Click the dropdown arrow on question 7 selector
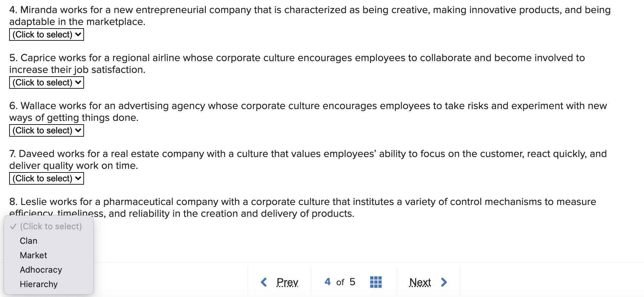The image size is (644, 297). [x=78, y=178]
